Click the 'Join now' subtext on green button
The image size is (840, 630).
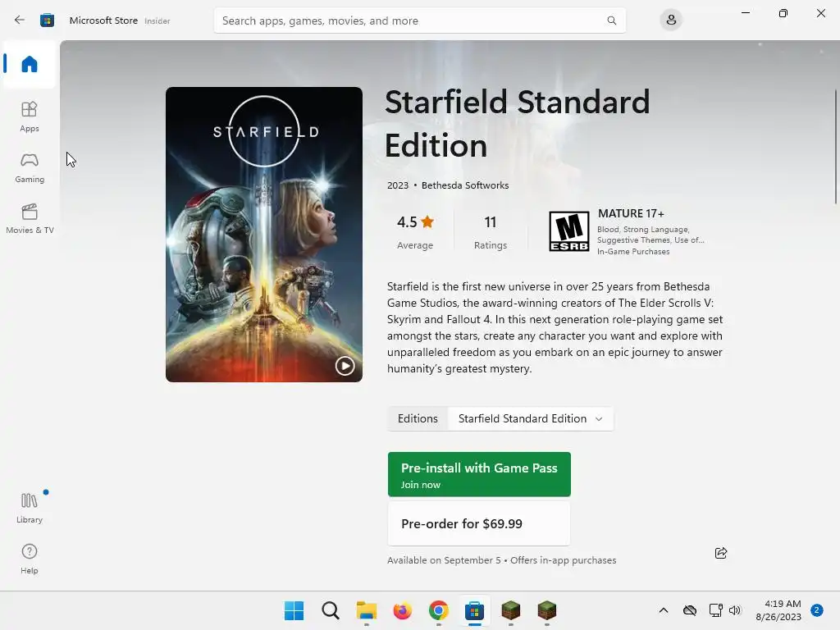point(421,485)
